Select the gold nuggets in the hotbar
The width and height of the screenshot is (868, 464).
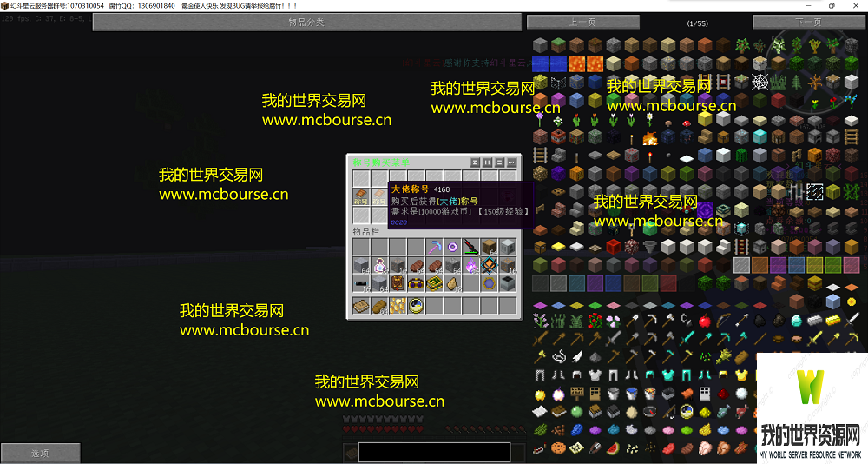(398, 306)
